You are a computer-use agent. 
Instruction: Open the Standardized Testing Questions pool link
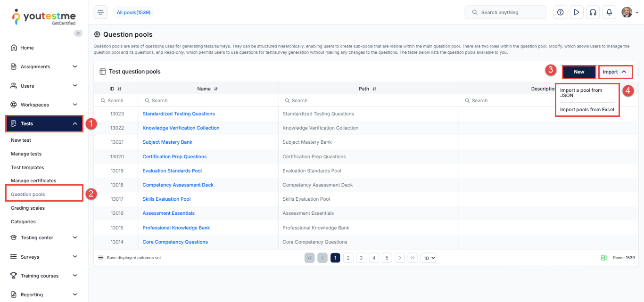click(179, 114)
